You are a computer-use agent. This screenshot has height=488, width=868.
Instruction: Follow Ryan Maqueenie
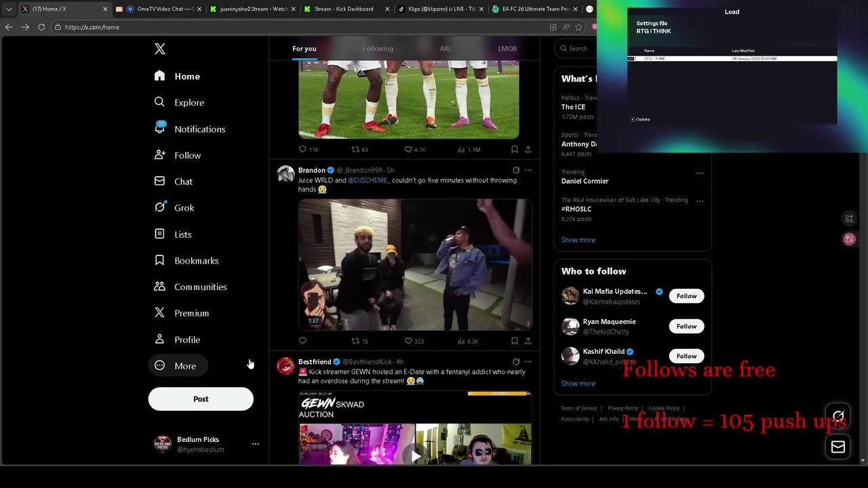[686, 327]
